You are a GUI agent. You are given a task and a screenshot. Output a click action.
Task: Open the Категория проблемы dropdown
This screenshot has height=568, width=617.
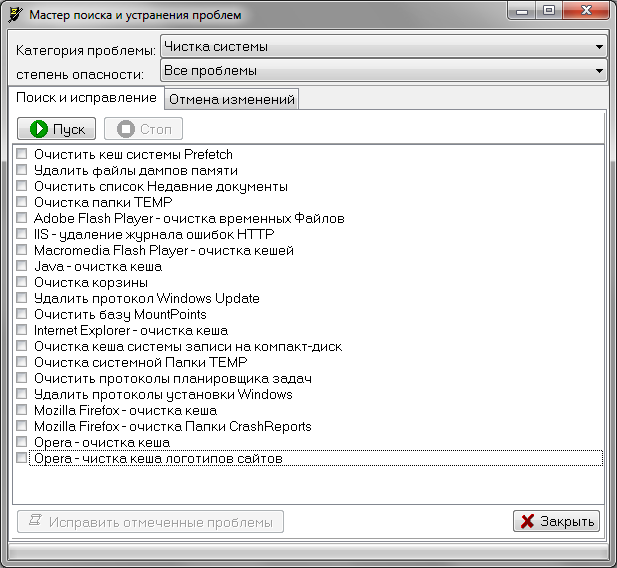[x=384, y=46]
